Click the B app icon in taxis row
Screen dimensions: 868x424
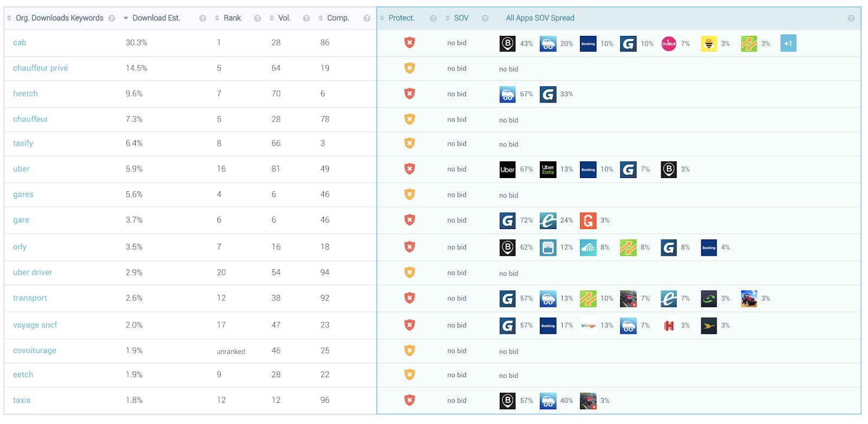(x=507, y=401)
